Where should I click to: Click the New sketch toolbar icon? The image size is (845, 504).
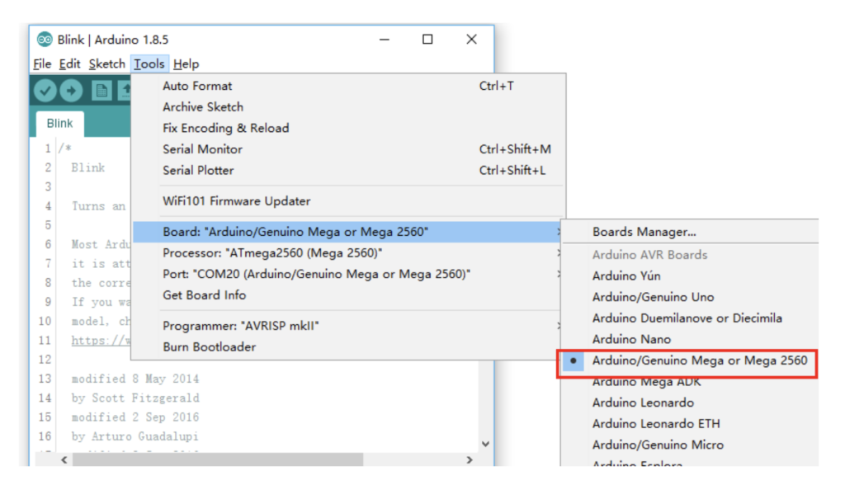101,91
